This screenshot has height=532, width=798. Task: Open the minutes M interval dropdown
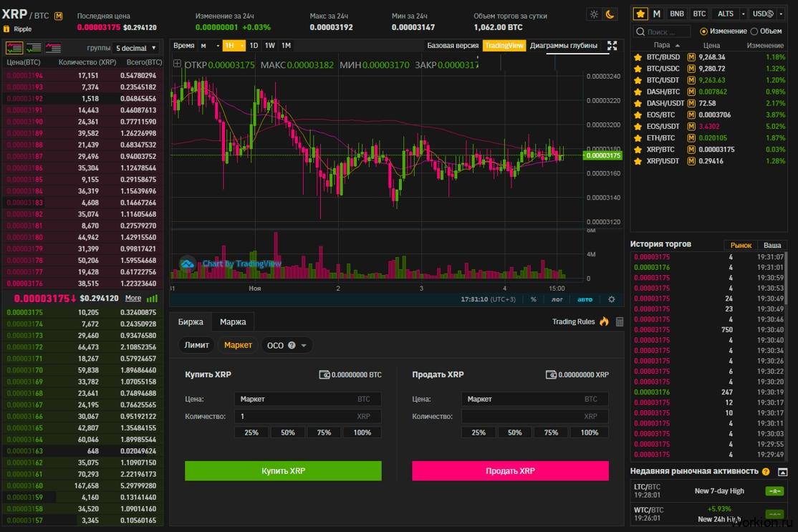210,46
